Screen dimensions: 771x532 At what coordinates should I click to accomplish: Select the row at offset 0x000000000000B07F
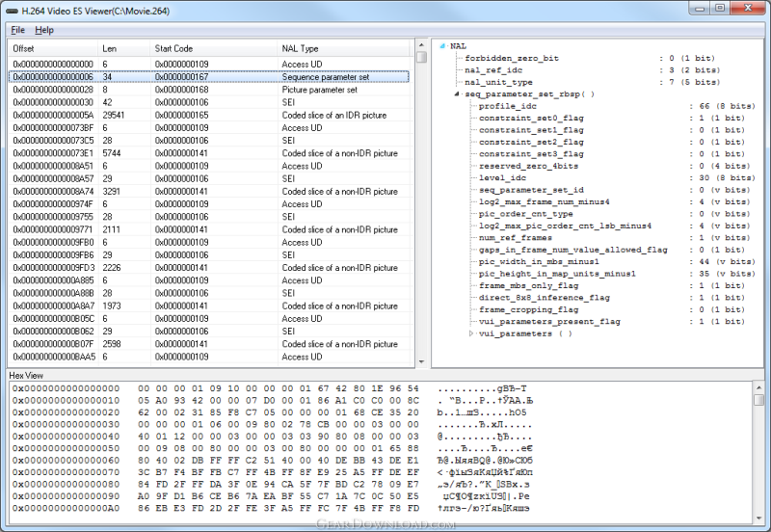tap(209, 344)
